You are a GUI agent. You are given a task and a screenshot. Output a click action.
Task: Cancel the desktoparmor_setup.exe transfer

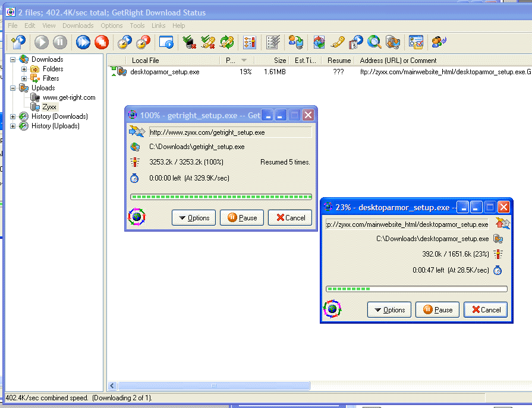click(486, 310)
